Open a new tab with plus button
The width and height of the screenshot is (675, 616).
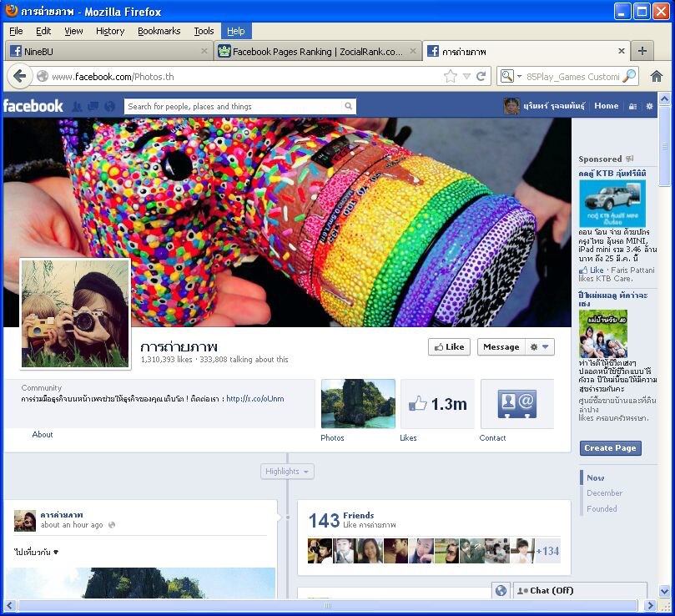tap(642, 51)
